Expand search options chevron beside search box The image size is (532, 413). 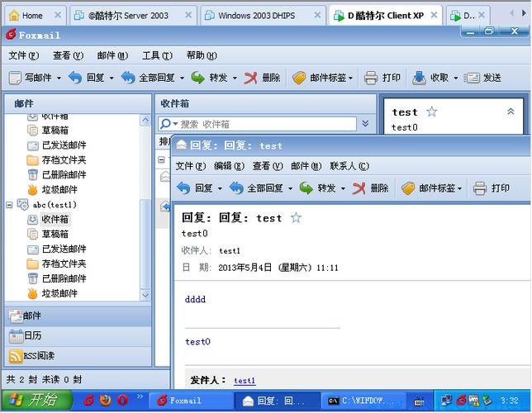coord(365,123)
